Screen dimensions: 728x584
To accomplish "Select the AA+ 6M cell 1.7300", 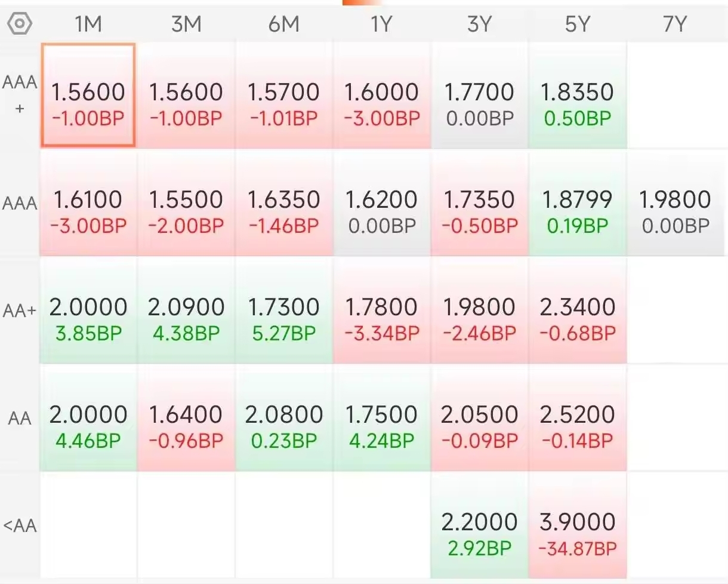I will 284,311.
